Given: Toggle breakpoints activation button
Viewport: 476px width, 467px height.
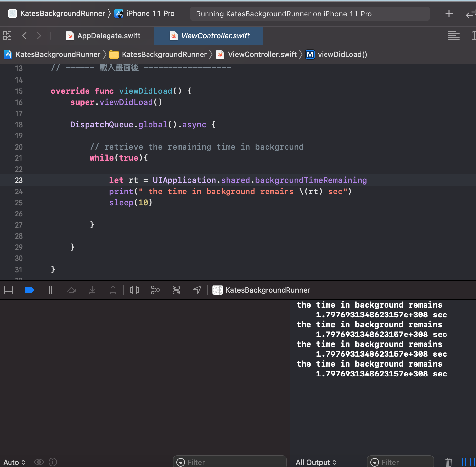Looking at the screenshot, I should (29, 290).
